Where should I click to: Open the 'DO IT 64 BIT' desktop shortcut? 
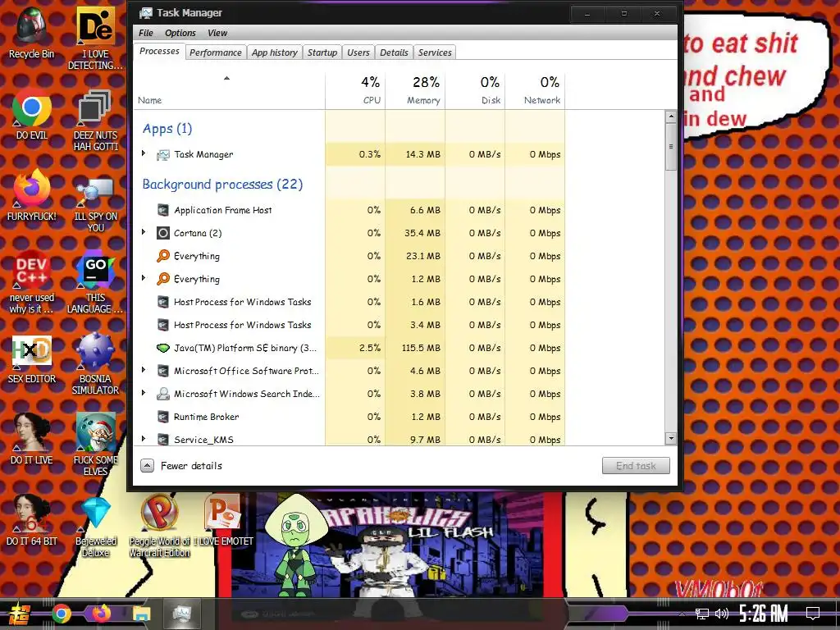pos(32,521)
